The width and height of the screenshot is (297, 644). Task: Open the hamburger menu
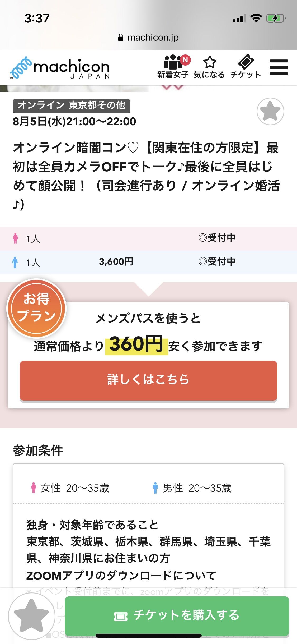(x=279, y=67)
